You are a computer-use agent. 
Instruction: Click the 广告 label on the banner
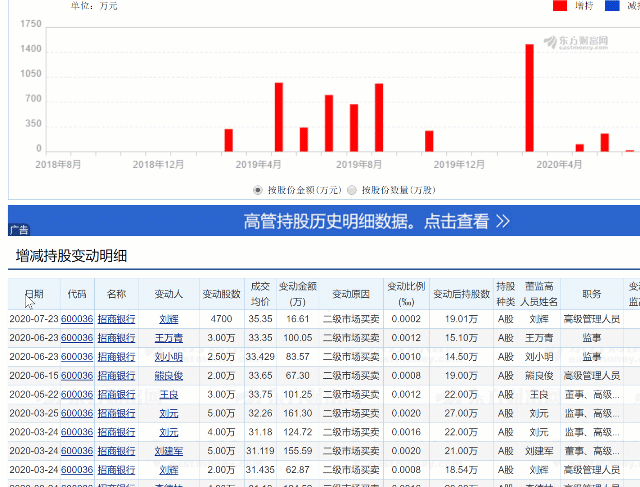(x=19, y=230)
